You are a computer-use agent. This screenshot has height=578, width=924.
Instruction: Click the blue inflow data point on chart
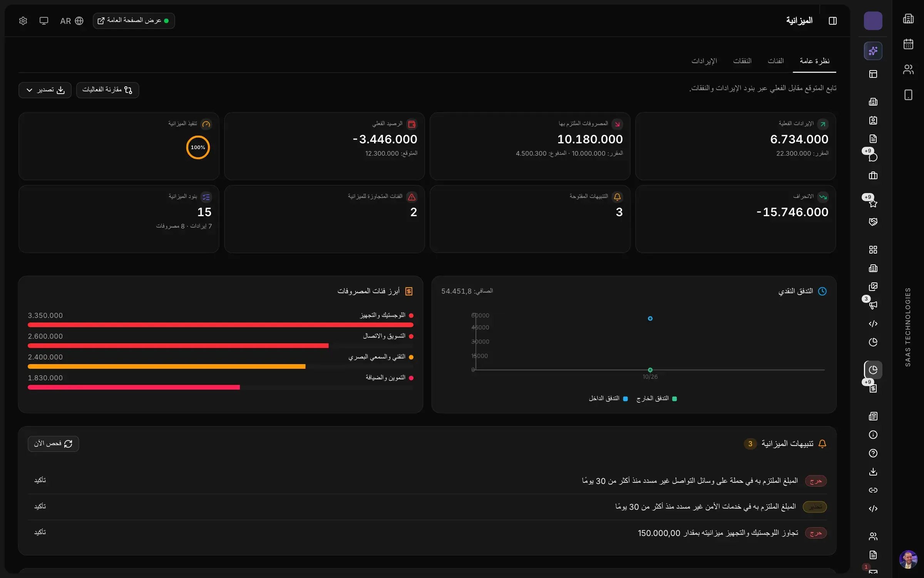[650, 318]
